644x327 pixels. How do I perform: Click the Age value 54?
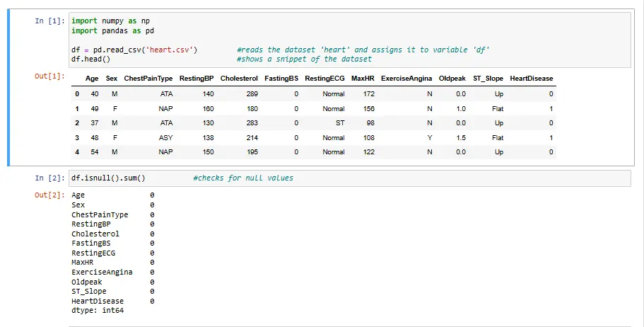coord(95,152)
